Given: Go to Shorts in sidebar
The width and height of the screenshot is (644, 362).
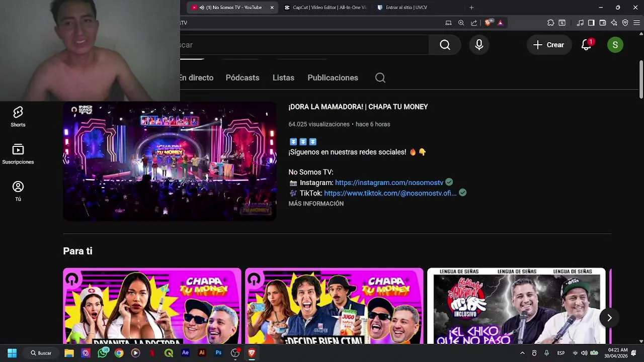Looking at the screenshot, I should pyautogui.click(x=18, y=117).
